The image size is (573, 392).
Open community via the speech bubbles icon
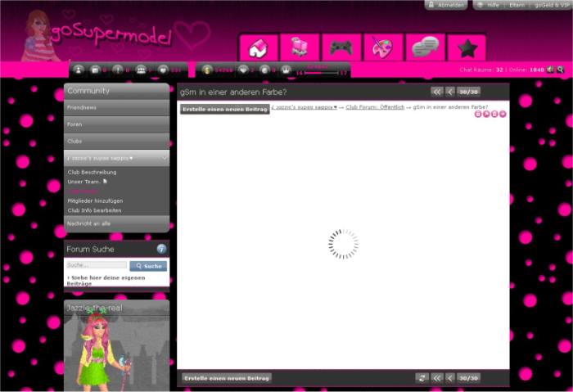point(425,47)
